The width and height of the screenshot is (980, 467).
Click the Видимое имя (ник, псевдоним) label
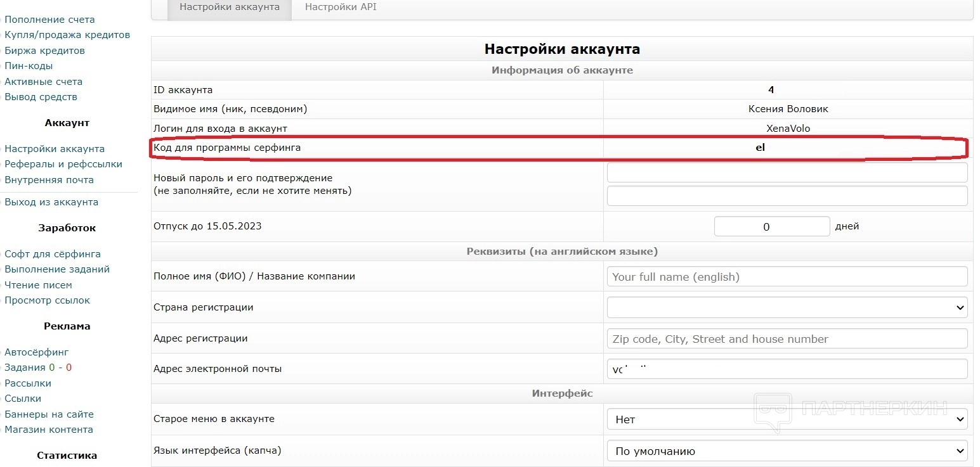[x=230, y=109]
